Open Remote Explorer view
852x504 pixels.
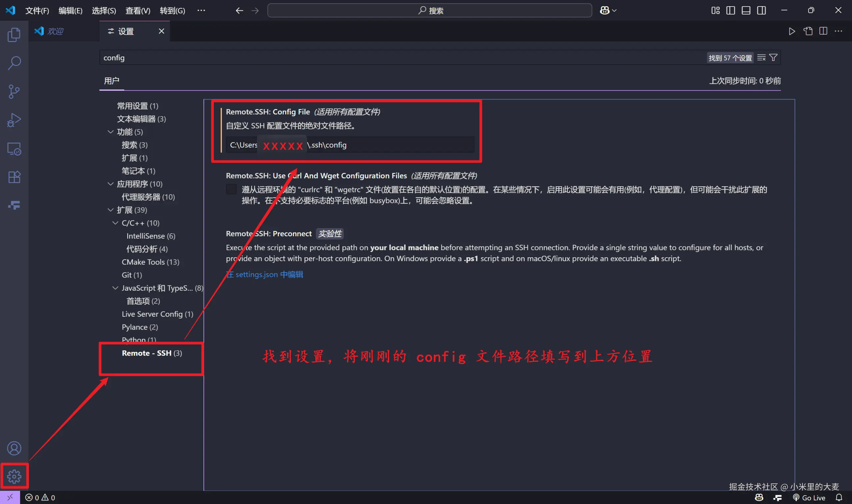click(14, 149)
